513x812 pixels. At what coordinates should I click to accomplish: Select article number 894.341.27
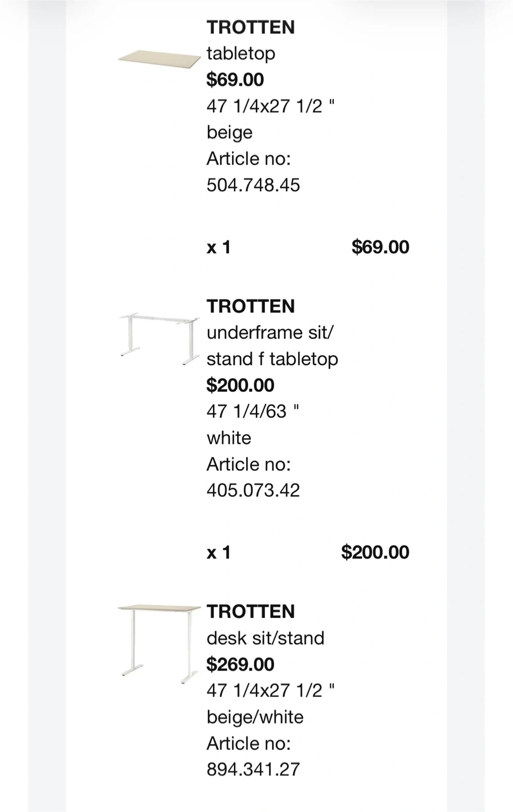pos(253,769)
